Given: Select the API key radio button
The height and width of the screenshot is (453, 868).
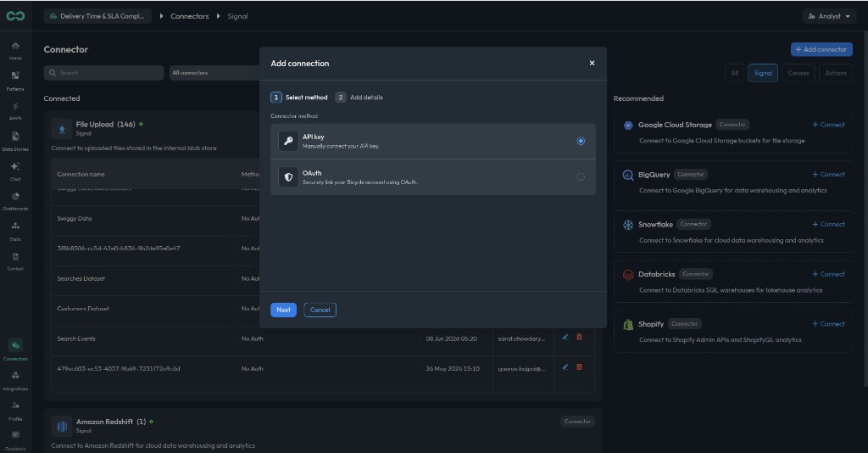Looking at the screenshot, I should click(x=581, y=141).
